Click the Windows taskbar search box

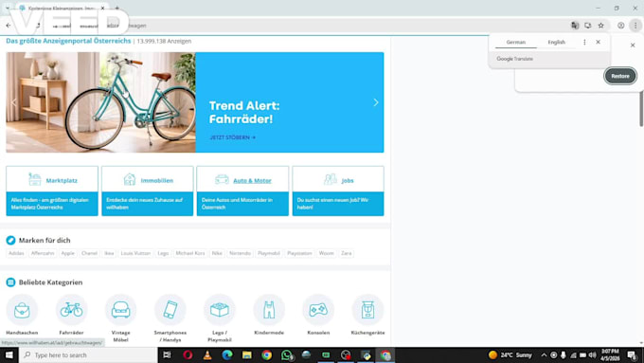[88, 354]
